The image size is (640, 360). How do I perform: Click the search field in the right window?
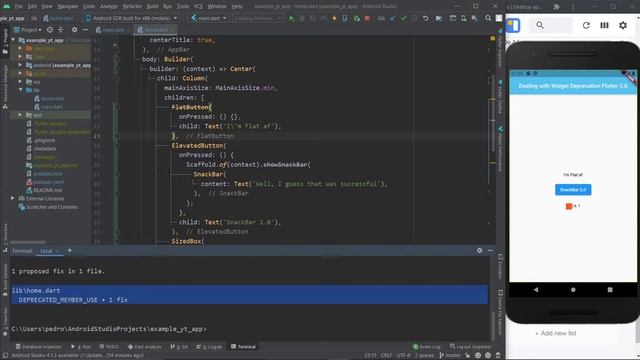551,25
